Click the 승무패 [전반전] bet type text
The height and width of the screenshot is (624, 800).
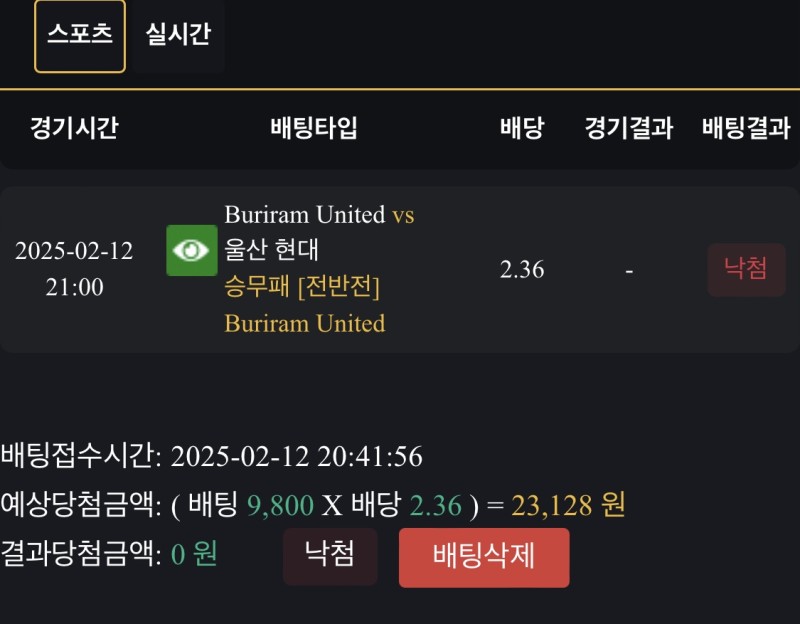[302, 287]
